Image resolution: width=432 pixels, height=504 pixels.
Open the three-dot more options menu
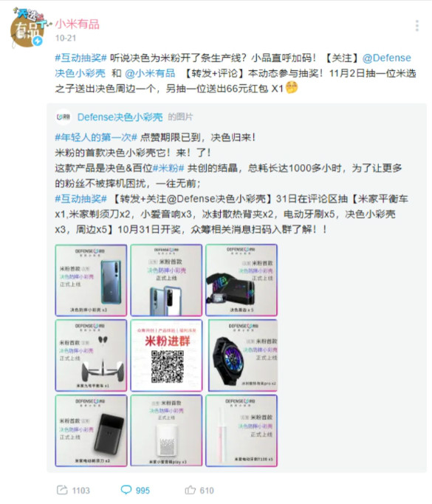coord(417,26)
